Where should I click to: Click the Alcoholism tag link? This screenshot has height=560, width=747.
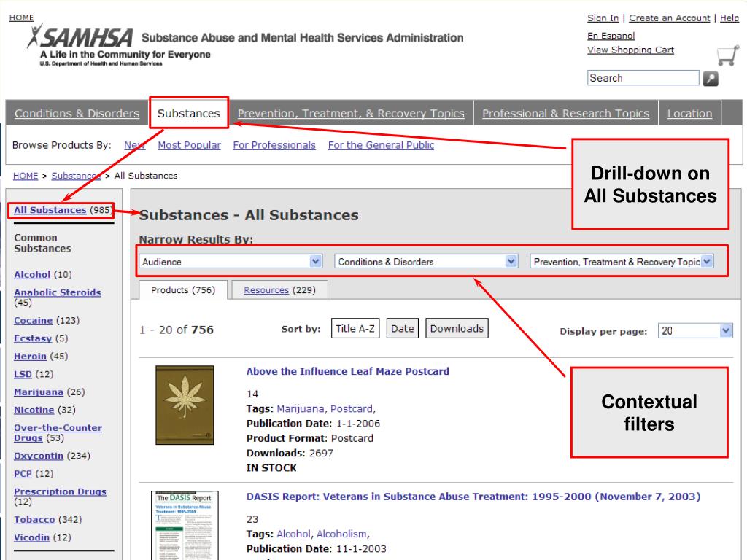[341, 534]
